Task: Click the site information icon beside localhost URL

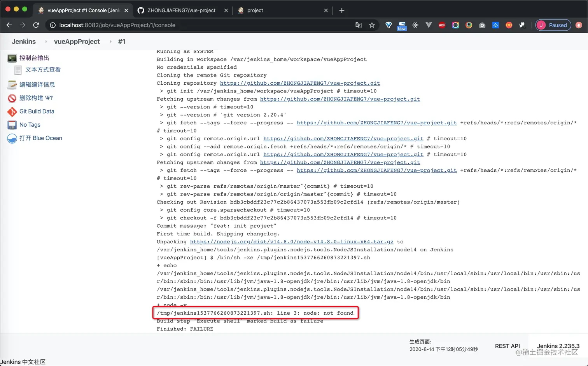Action: [52, 25]
